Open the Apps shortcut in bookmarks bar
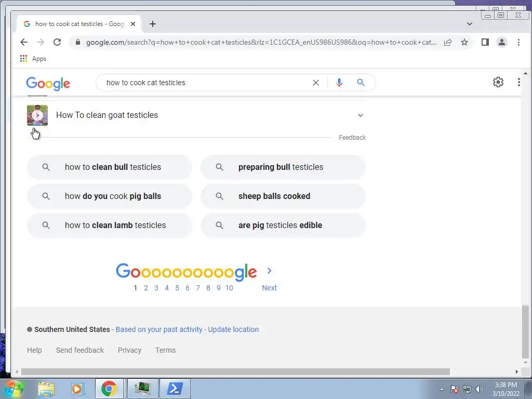 [x=33, y=59]
